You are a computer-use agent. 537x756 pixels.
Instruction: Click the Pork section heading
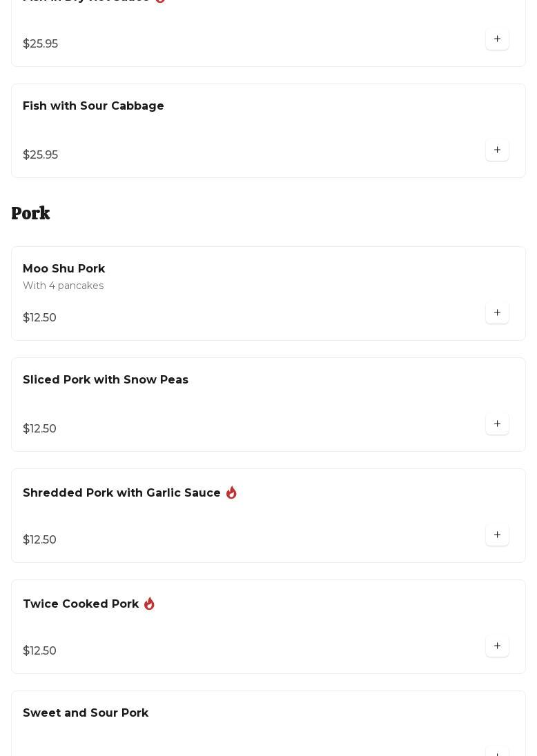pos(30,214)
